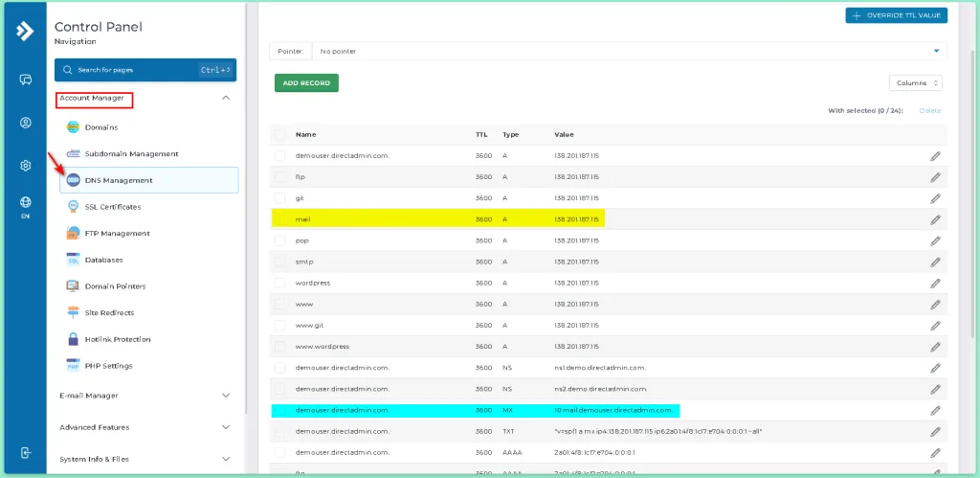
Task: Click the Search for pages field
Action: point(145,70)
